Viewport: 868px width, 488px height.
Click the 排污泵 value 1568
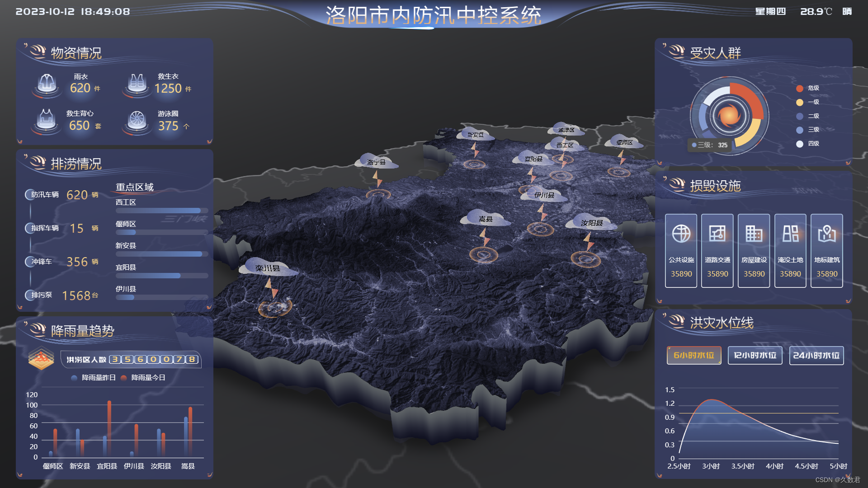click(76, 296)
